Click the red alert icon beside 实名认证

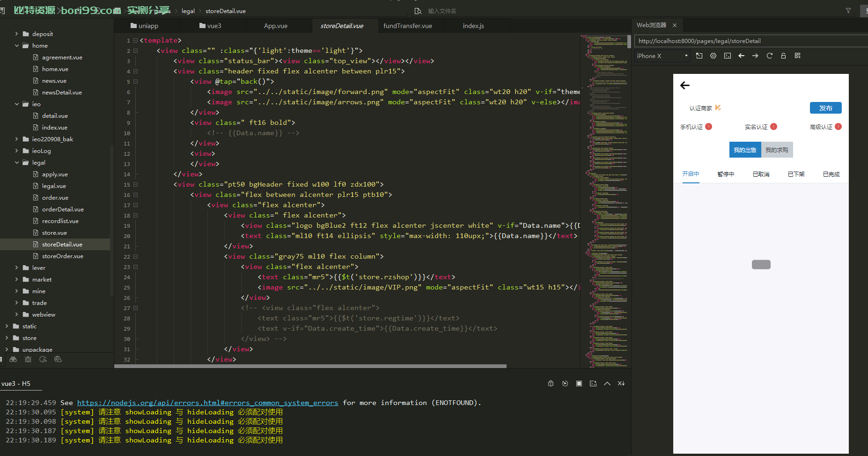773,126
